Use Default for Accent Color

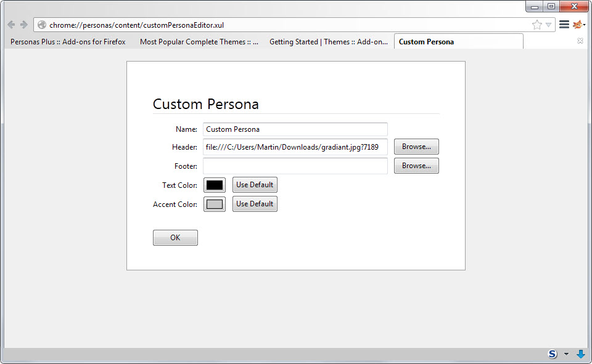point(255,204)
